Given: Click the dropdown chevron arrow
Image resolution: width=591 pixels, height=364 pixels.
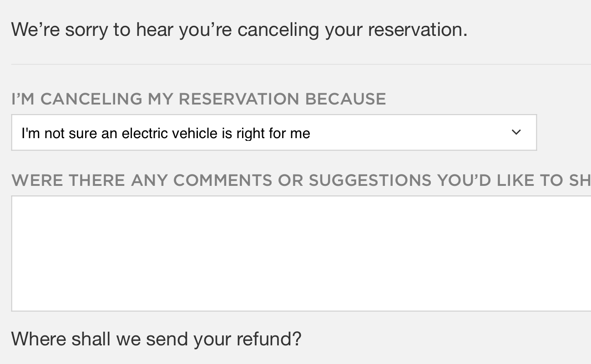Looking at the screenshot, I should tap(516, 132).
